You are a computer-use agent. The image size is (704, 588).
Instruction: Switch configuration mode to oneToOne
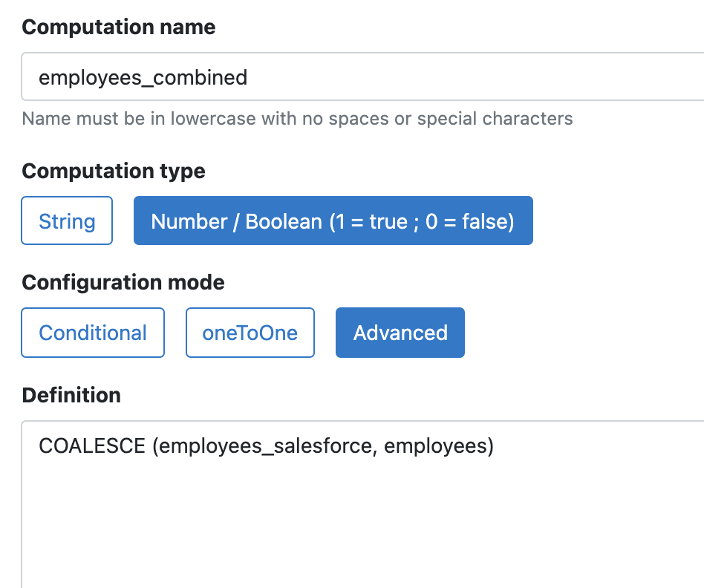[x=250, y=333]
